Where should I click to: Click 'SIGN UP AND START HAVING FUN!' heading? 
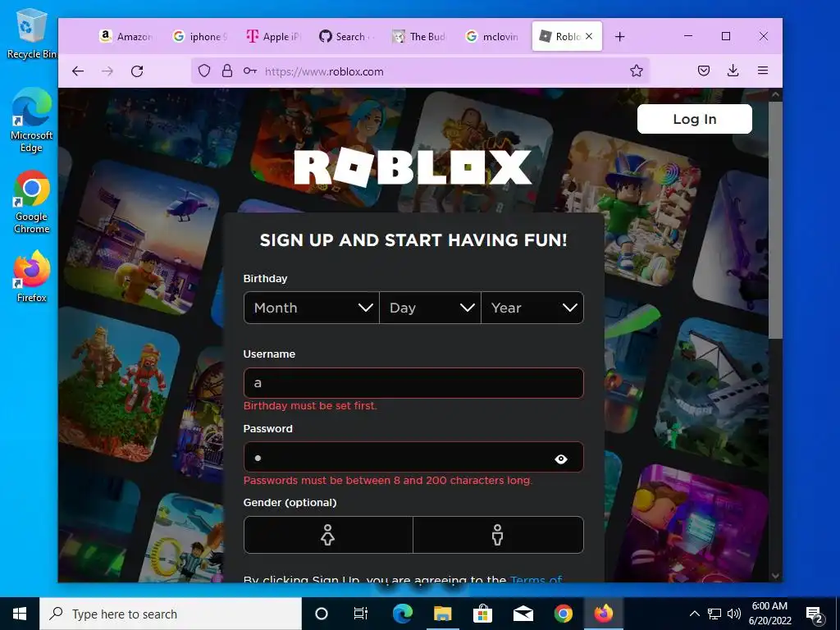(x=413, y=240)
